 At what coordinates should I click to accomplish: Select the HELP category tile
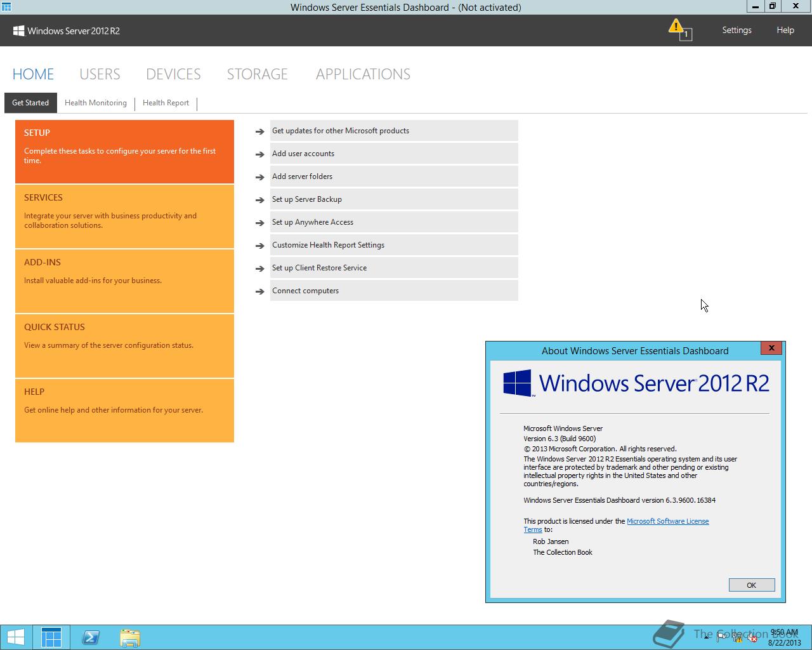click(124, 410)
